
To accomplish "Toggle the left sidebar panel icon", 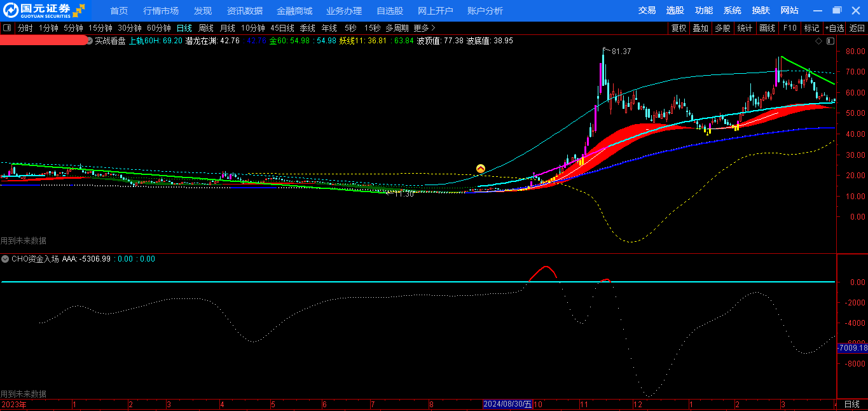I will click(x=7, y=28).
